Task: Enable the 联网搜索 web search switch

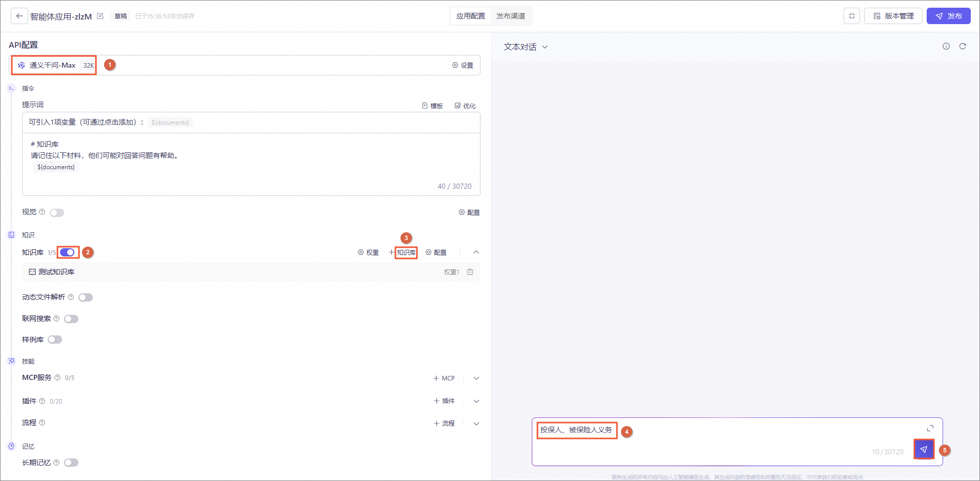Action: tap(71, 319)
